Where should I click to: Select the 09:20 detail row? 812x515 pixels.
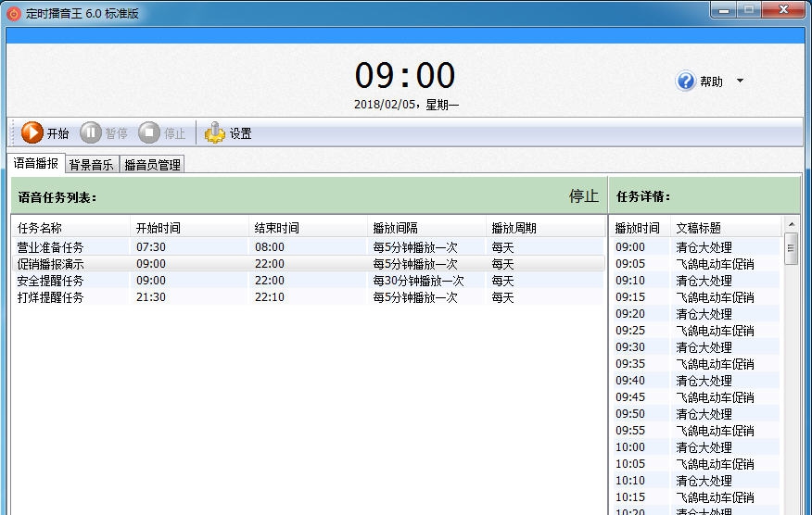click(x=695, y=314)
